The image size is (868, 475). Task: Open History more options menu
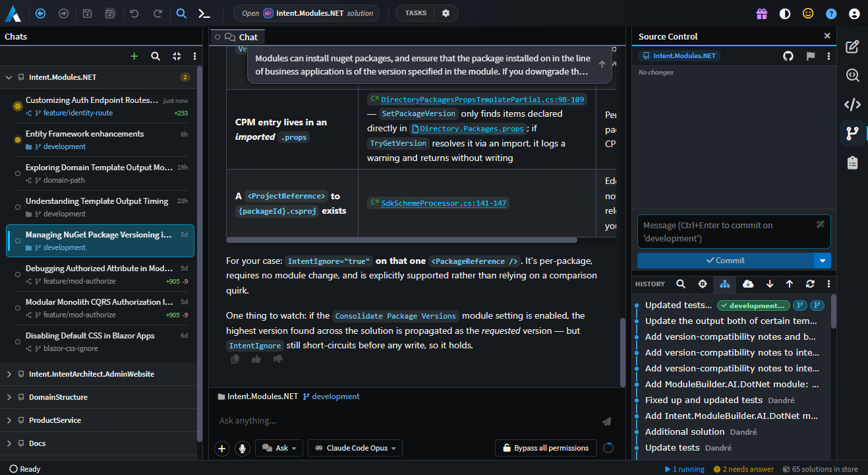(828, 284)
